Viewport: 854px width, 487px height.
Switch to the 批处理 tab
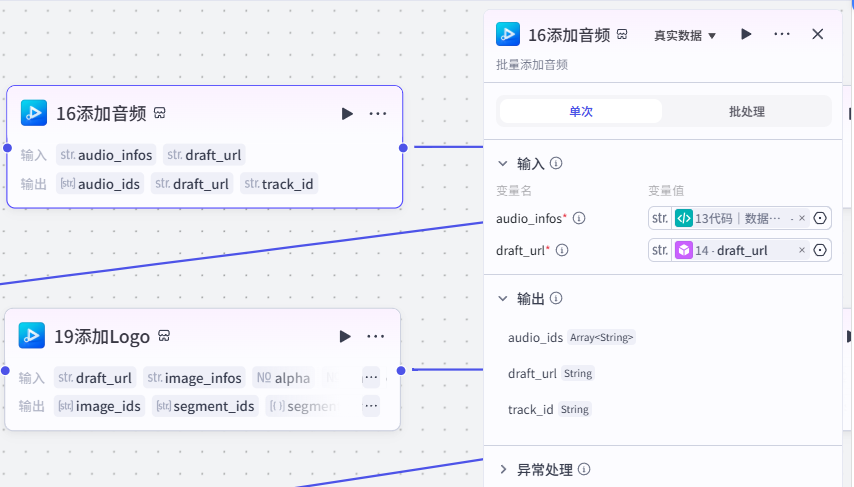(x=747, y=112)
